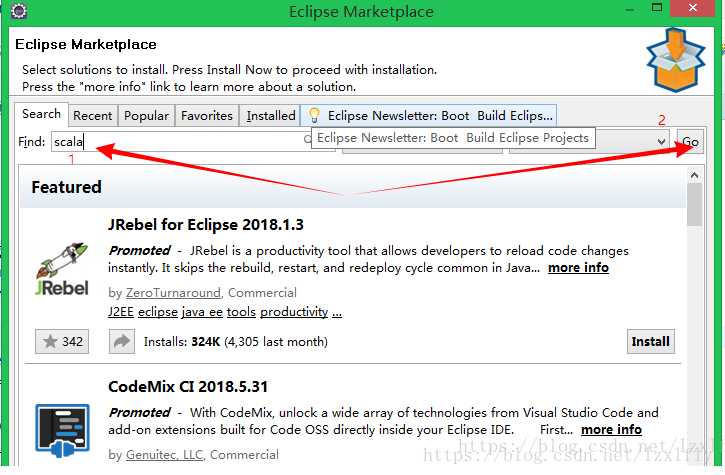725x475 pixels.
Task: Click the Eclipse icon in the title bar
Action: pos(18,10)
